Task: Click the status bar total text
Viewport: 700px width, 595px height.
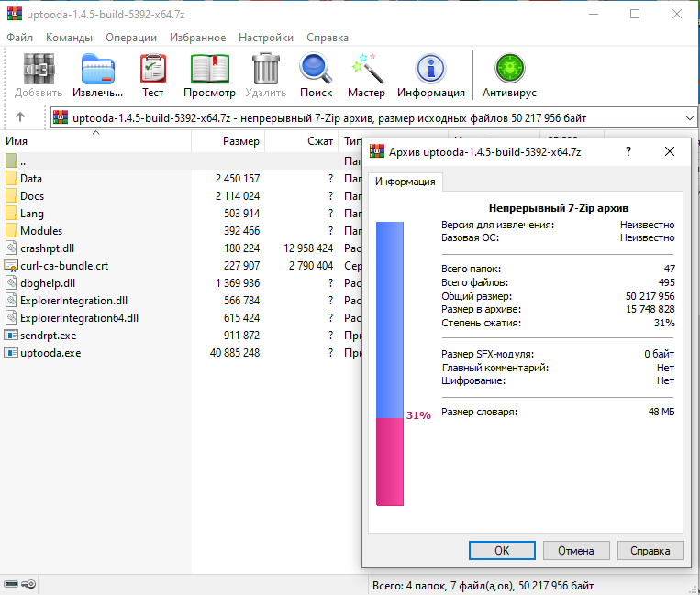Action: (x=483, y=585)
